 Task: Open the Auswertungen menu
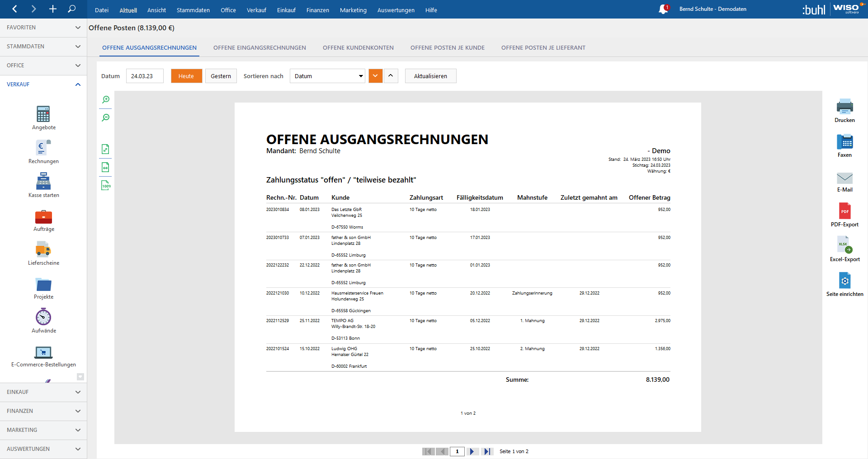click(396, 10)
